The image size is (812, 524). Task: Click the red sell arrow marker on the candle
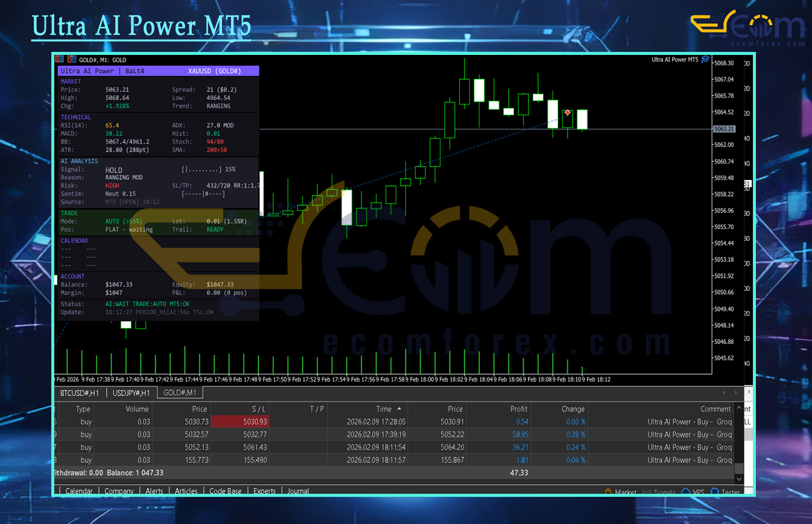click(568, 113)
